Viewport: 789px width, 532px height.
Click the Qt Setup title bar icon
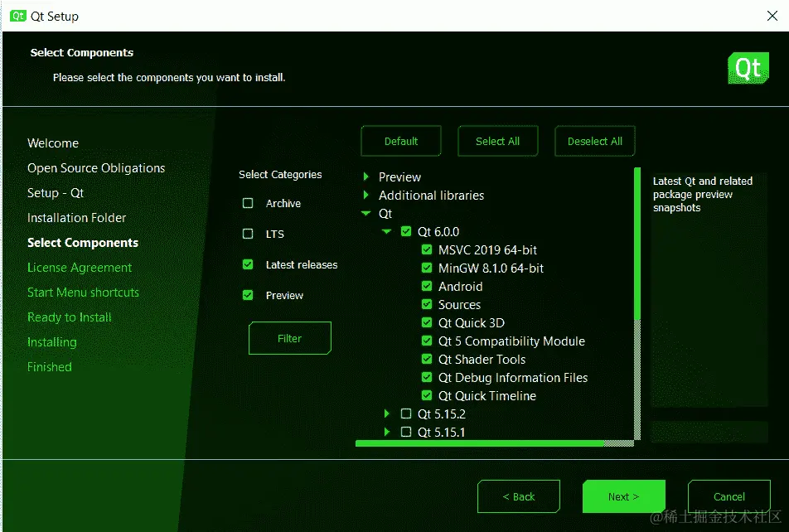coord(17,16)
